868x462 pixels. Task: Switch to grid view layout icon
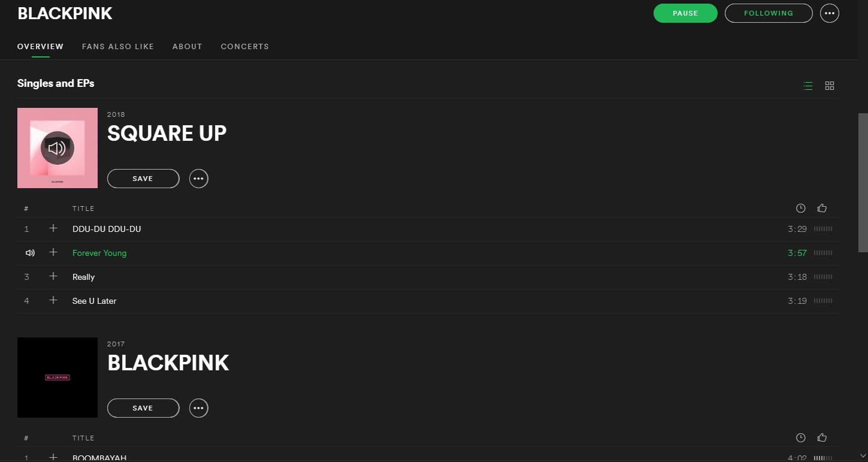pyautogui.click(x=830, y=86)
